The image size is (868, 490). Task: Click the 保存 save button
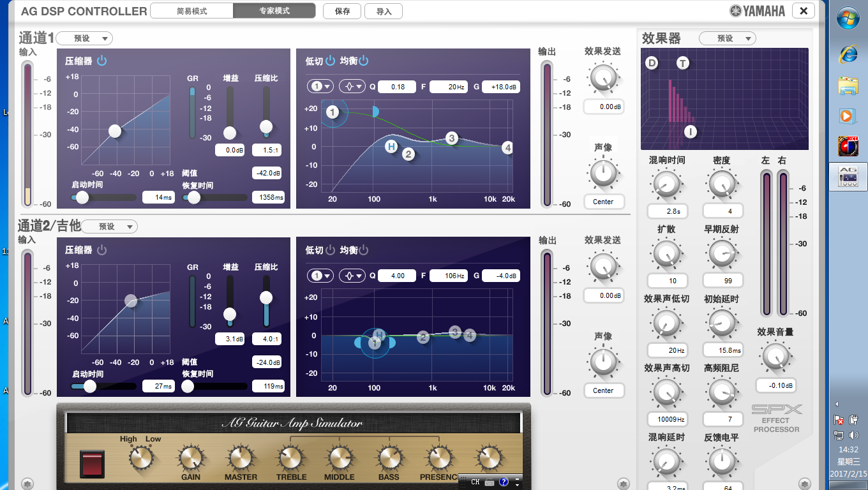click(x=342, y=11)
